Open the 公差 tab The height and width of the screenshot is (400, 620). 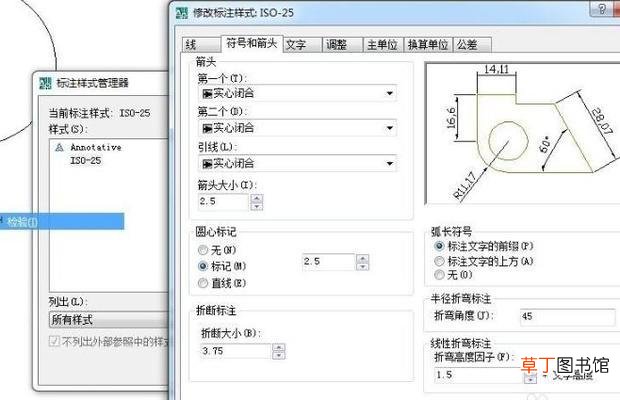[x=472, y=45]
